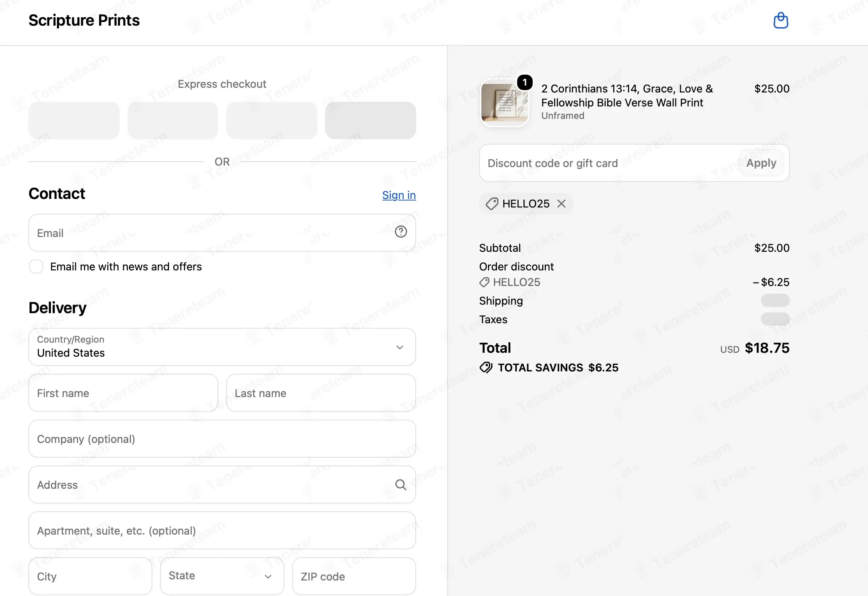The width and height of the screenshot is (868, 596).
Task: Open the State dropdown
Action: click(222, 576)
